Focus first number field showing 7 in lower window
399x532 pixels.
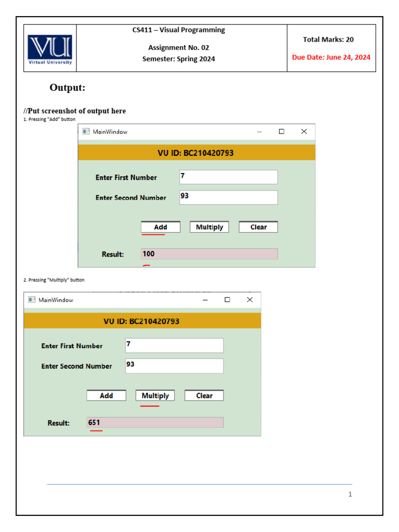point(175,345)
